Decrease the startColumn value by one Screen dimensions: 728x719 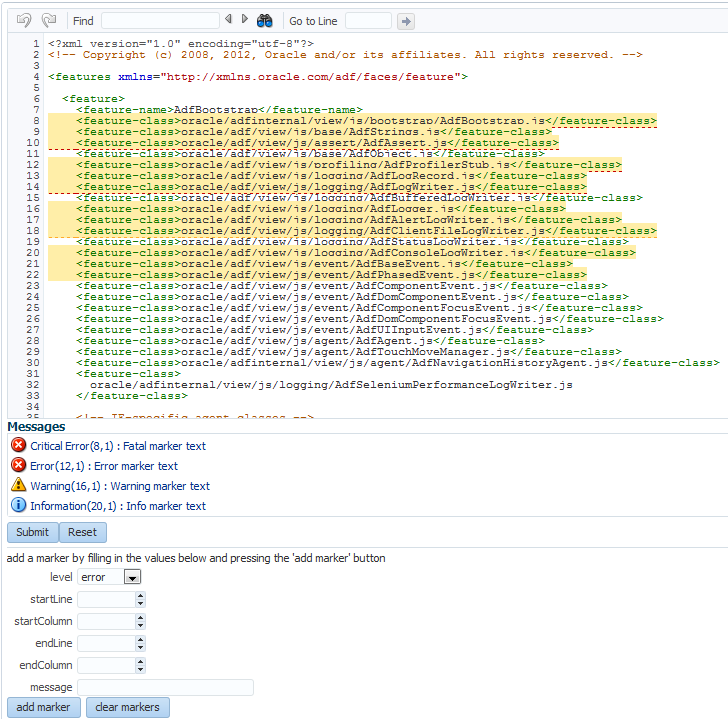point(140,625)
